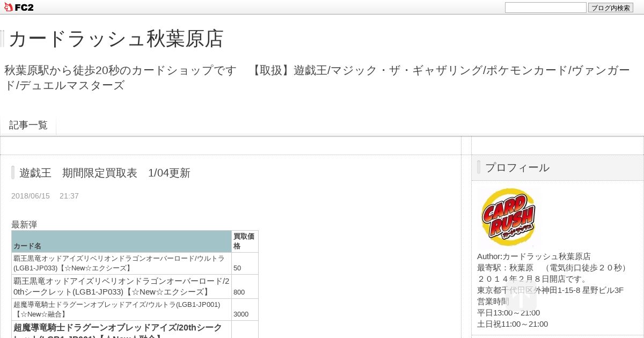Click the 覇王黒竜 ウルトラ (LGB1-JP033) card row
Viewport: 644px width, 338px height.
121,263
